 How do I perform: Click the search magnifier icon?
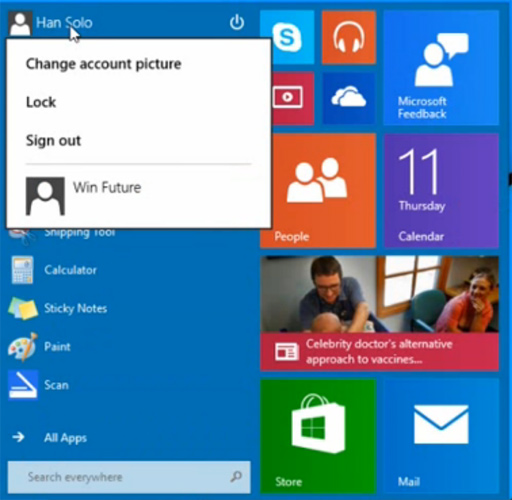pos(236,477)
